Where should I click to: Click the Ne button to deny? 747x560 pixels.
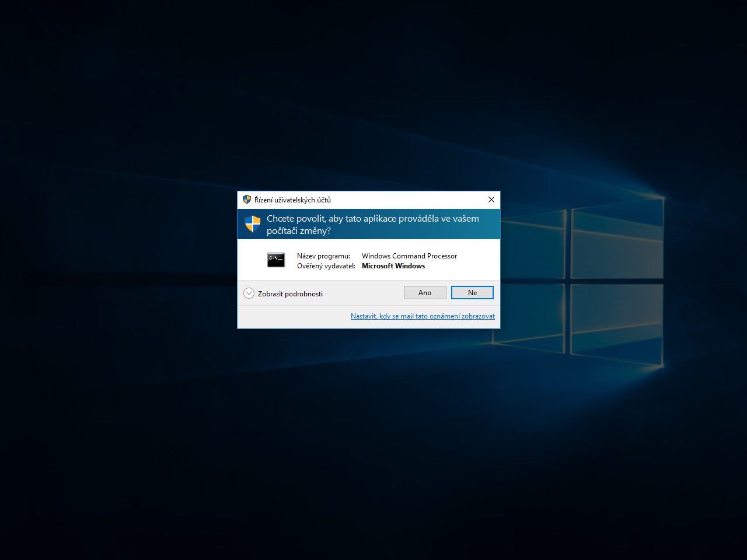coord(472,293)
